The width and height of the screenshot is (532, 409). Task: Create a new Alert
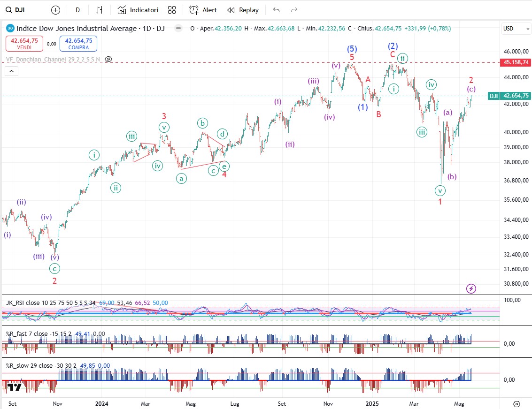[x=203, y=10]
